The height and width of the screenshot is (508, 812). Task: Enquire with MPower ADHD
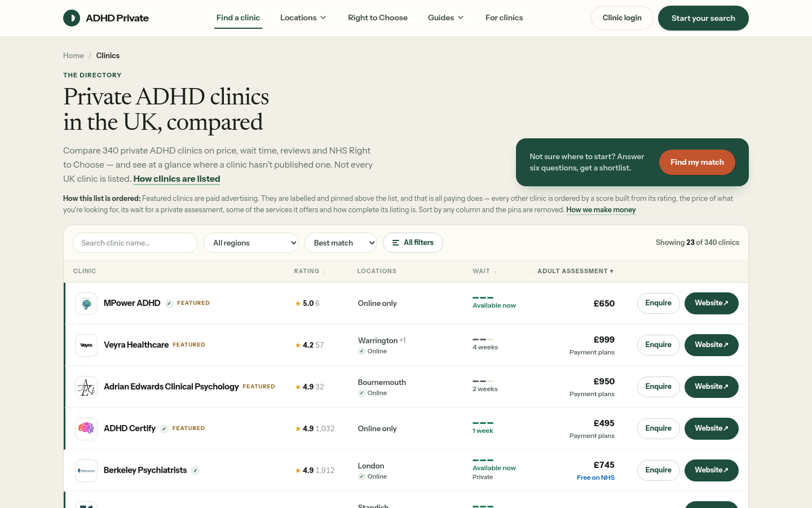pyautogui.click(x=658, y=304)
